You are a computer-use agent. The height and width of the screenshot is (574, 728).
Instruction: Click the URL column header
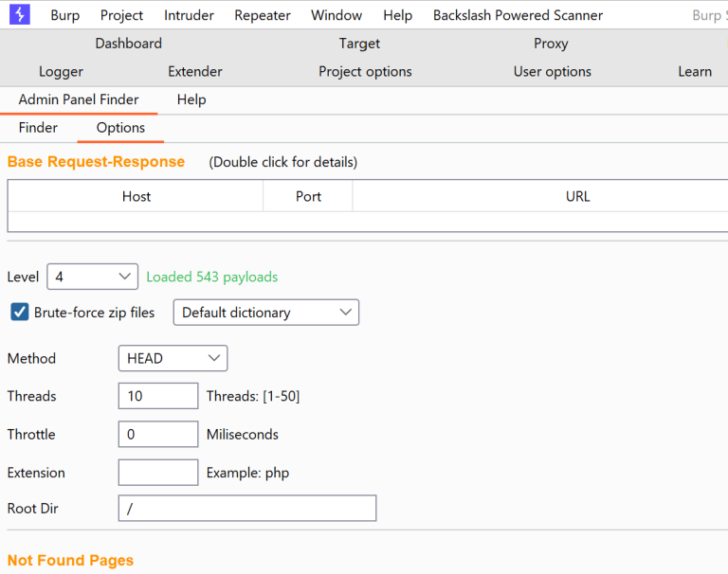click(577, 196)
